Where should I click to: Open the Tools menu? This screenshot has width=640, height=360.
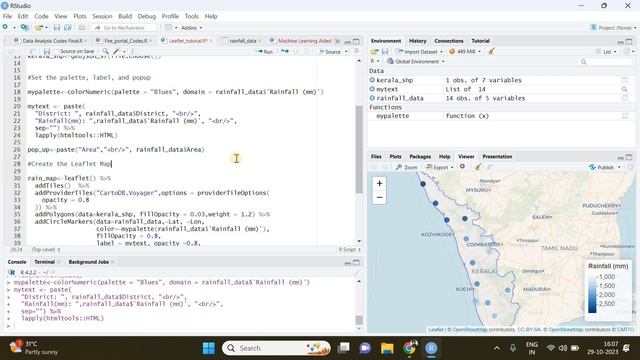[x=191, y=16]
